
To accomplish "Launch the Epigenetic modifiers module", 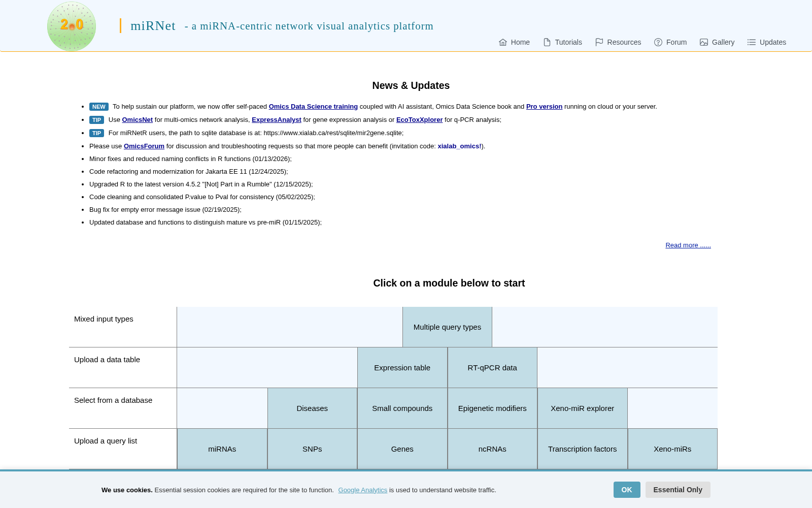I will tap(492, 408).
